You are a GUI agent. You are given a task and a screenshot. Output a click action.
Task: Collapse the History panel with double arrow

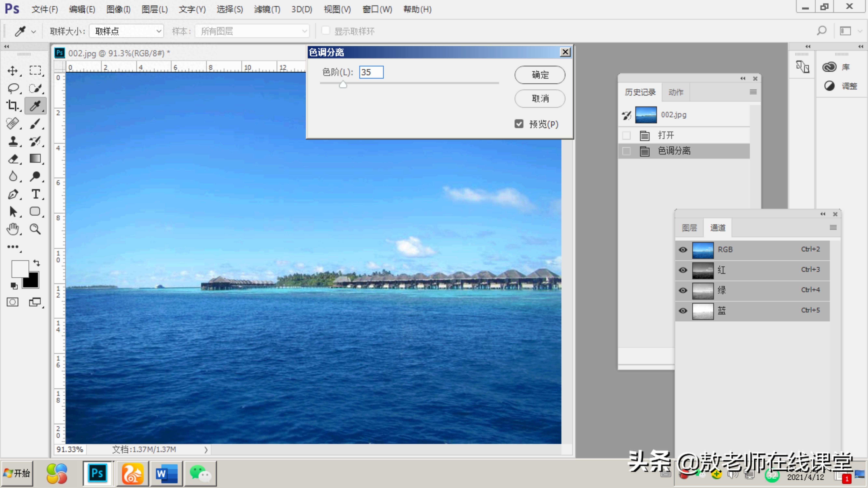[743, 78]
